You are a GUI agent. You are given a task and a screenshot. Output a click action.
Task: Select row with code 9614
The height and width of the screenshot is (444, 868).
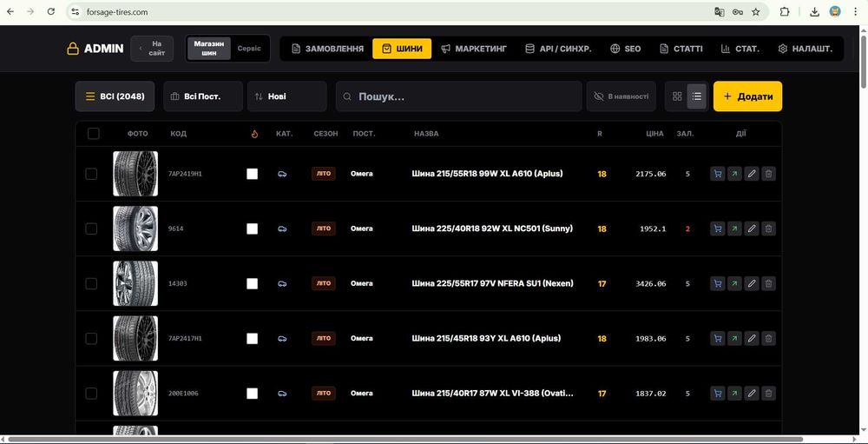(x=91, y=229)
